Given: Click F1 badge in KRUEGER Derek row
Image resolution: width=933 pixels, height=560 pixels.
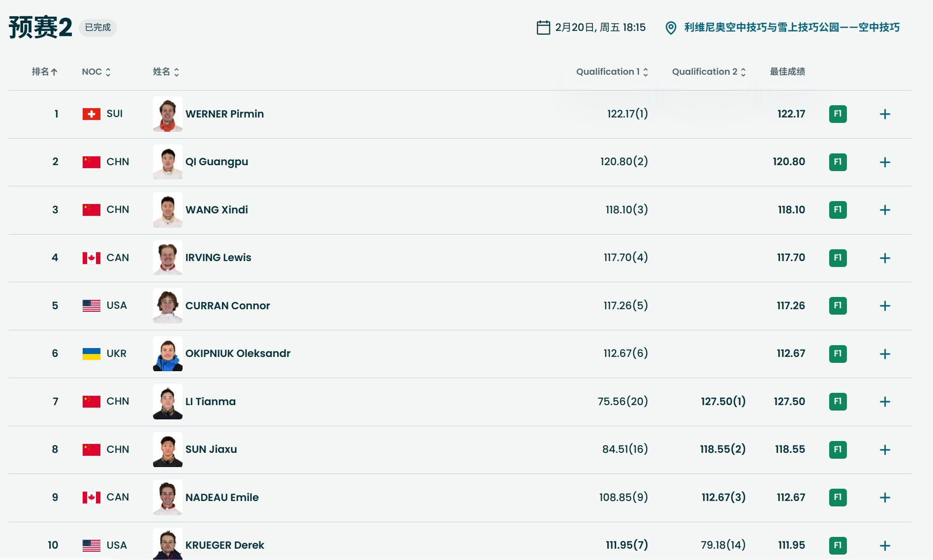Looking at the screenshot, I should [838, 546].
